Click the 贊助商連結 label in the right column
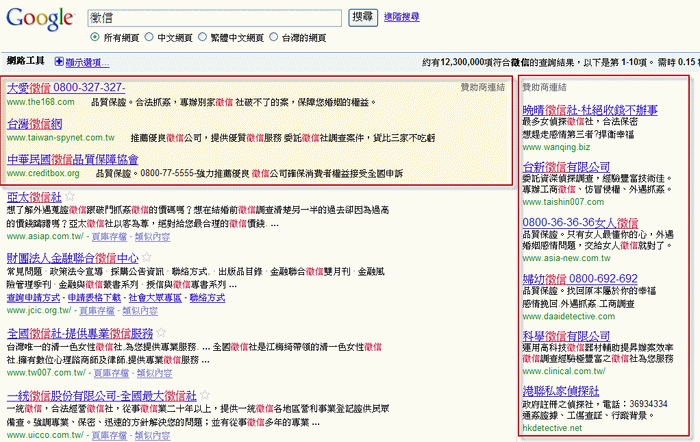The image size is (700, 442). (x=544, y=88)
